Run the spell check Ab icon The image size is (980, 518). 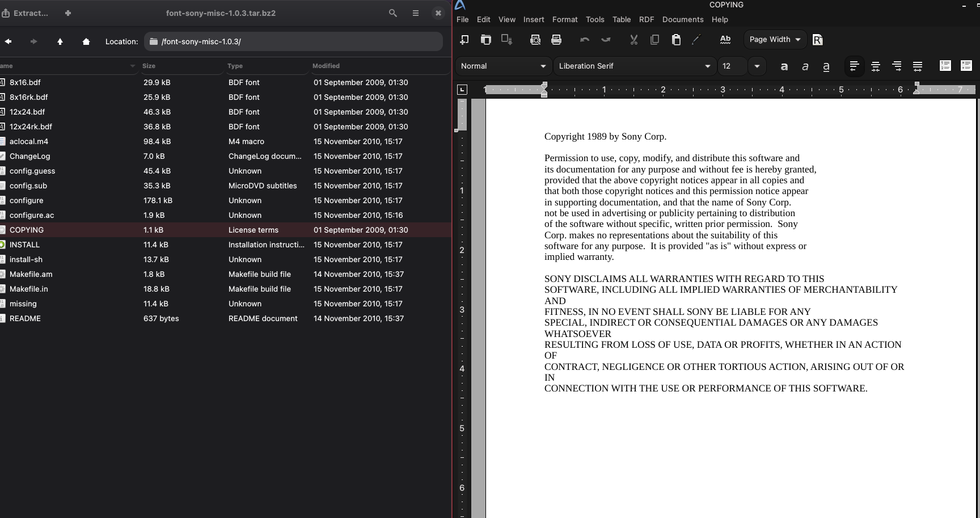click(725, 40)
